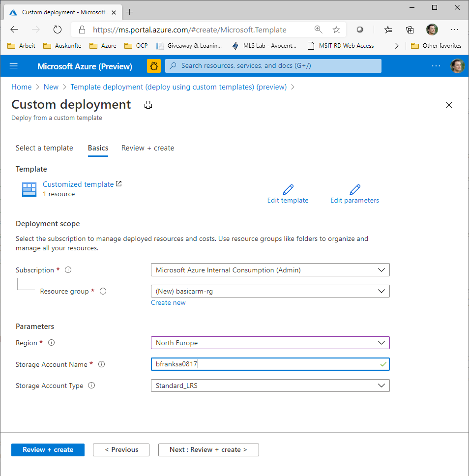The image size is (469, 476).
Task: Click the info icon next to Storage Account Name
Action: click(x=101, y=364)
